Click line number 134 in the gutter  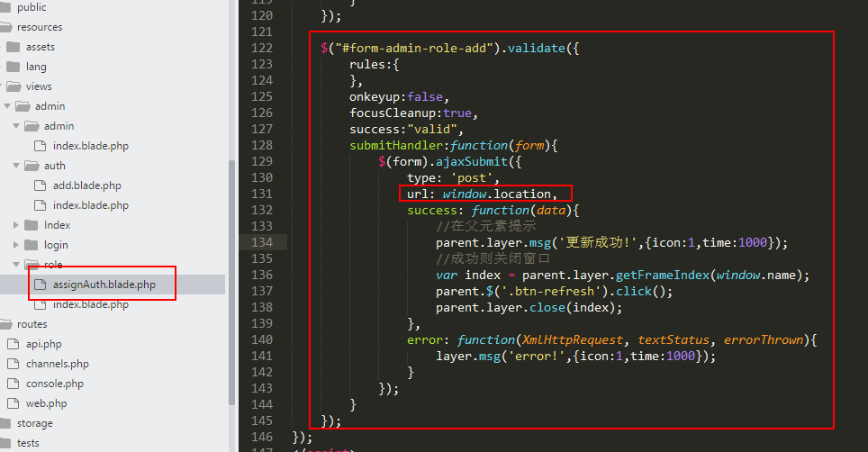[262, 242]
